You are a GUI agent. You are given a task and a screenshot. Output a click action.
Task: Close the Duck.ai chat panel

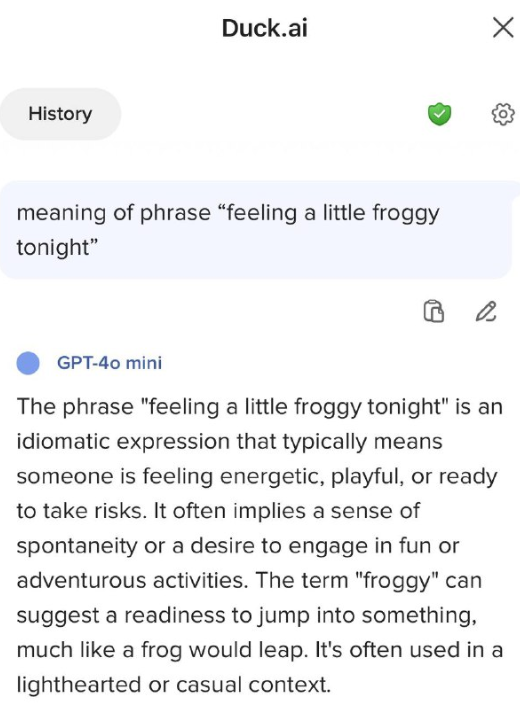click(x=504, y=28)
